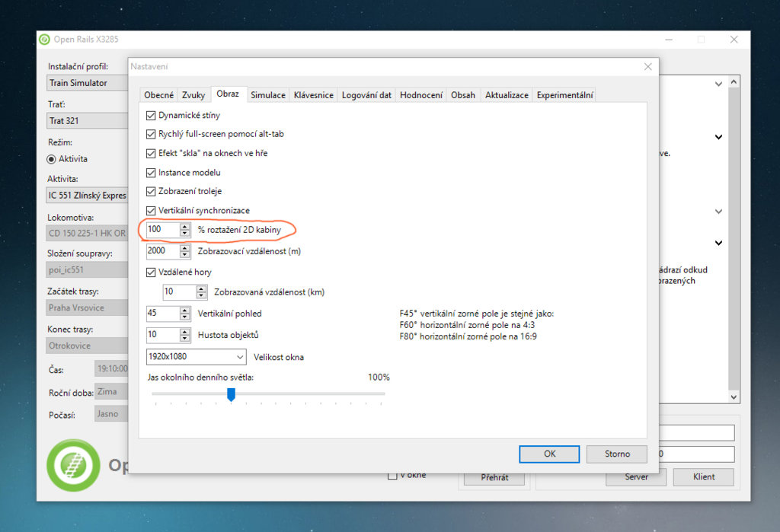Open the Experimentální tab
The height and width of the screenshot is (532, 780).
[564, 95]
